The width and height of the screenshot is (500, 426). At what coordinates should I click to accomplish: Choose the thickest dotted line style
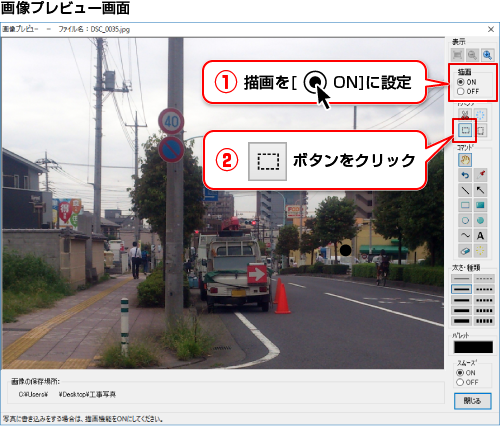pos(484,321)
